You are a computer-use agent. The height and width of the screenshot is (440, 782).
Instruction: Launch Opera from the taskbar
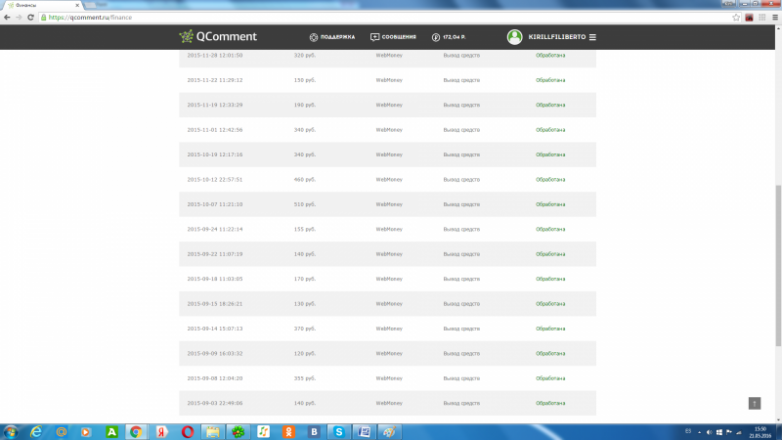click(187, 431)
